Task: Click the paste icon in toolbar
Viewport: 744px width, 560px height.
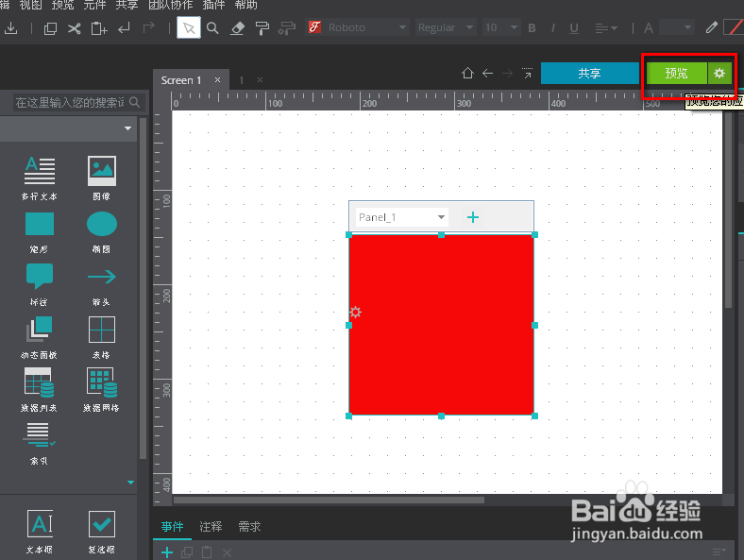Action: [x=99, y=28]
